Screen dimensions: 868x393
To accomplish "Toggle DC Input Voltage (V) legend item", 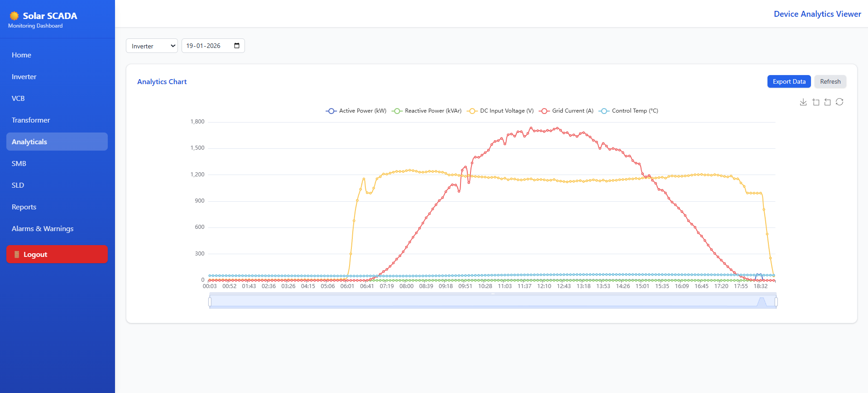I will 500,111.
